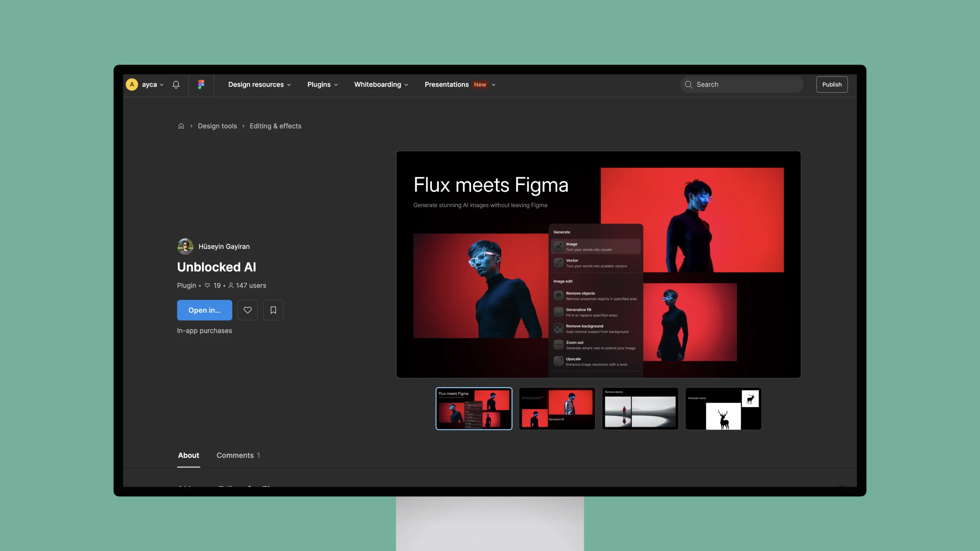Click the Figma logo icon in navbar

pos(201,84)
